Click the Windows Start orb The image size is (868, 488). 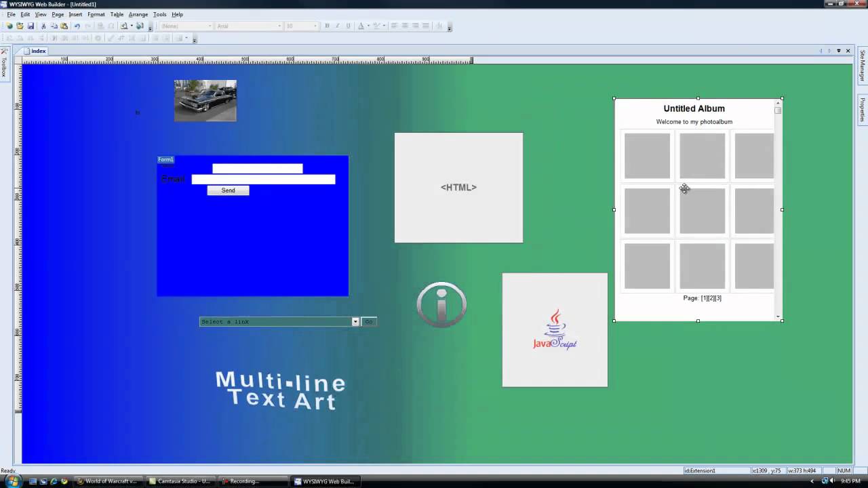12,481
